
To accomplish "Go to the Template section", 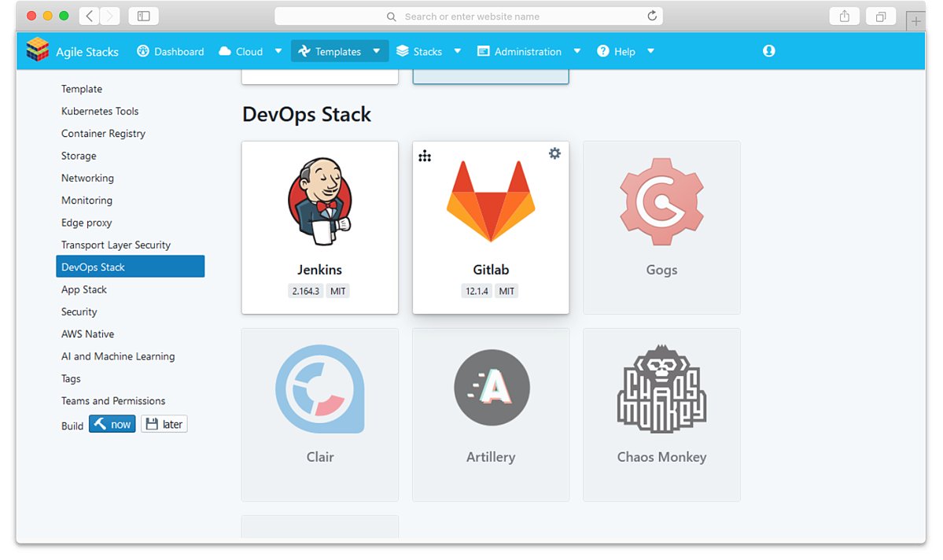I will pyautogui.click(x=82, y=89).
